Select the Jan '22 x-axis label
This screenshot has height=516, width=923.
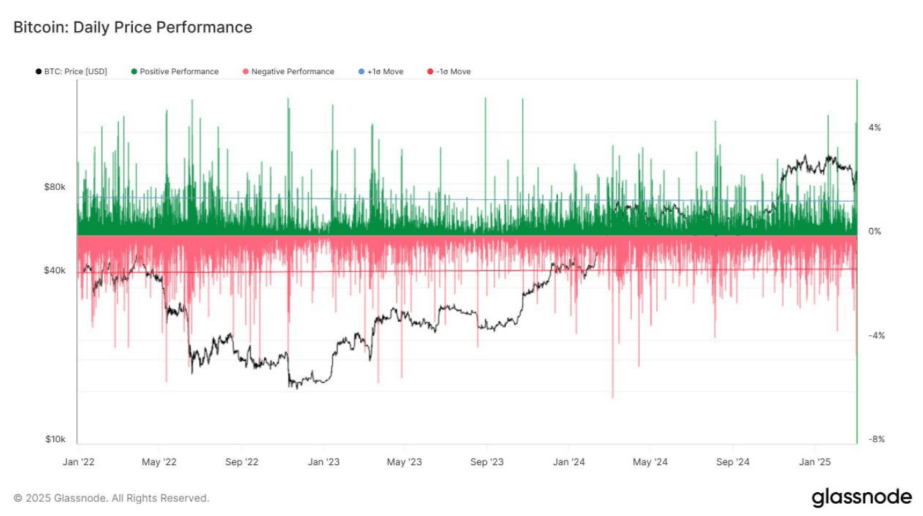pos(77,462)
